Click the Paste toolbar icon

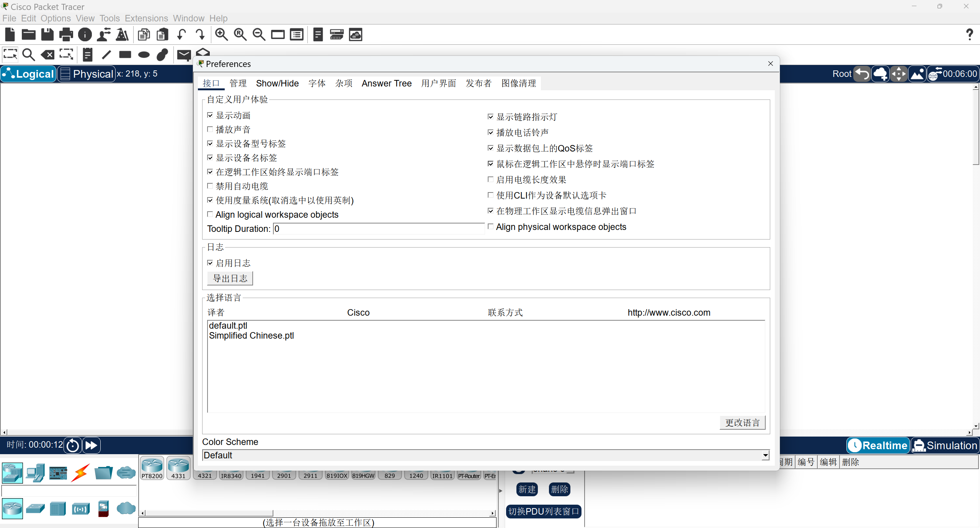[x=163, y=34]
